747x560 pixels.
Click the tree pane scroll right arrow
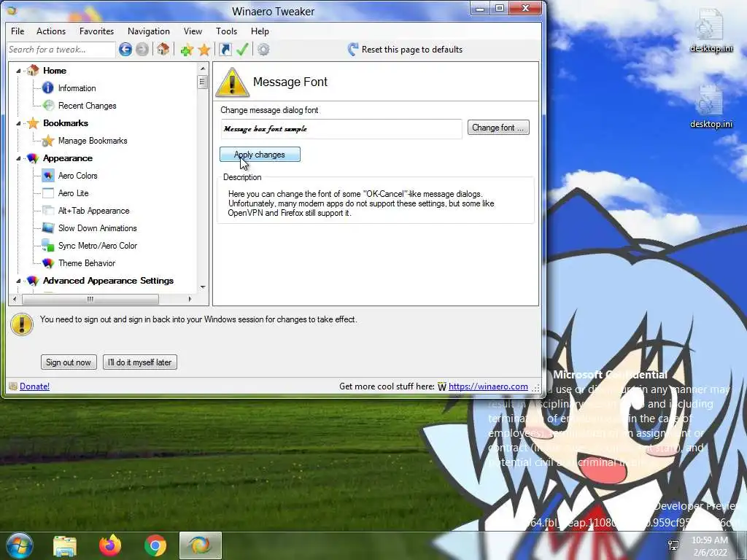pos(190,299)
